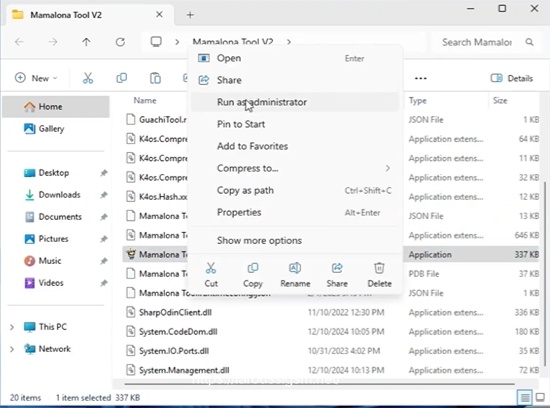Select the System.CodeDom.dll file
The width and height of the screenshot is (550, 408).
pyautogui.click(x=172, y=332)
